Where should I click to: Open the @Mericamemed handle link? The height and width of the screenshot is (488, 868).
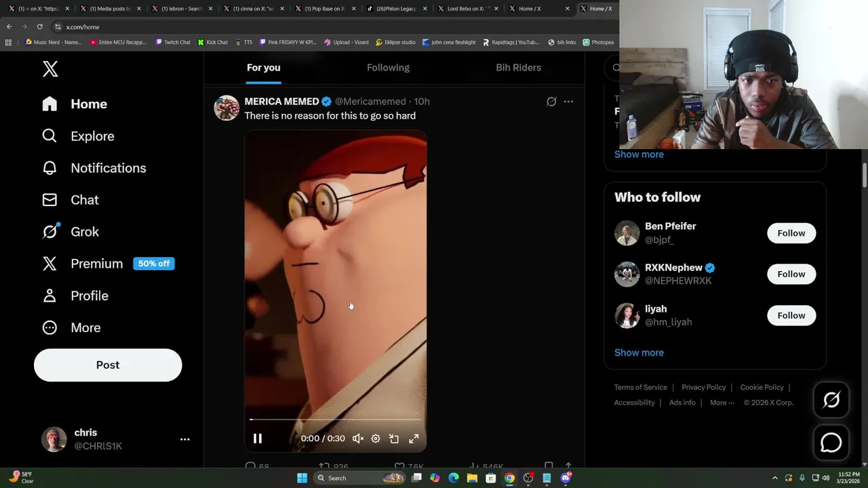[x=370, y=101]
